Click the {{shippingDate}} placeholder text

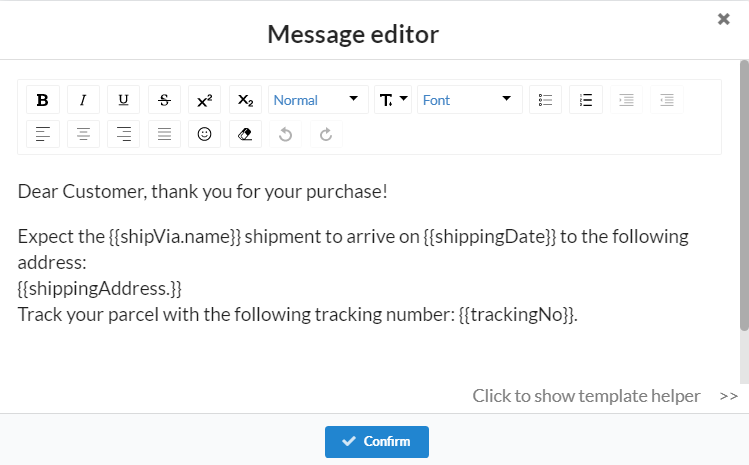click(x=490, y=237)
